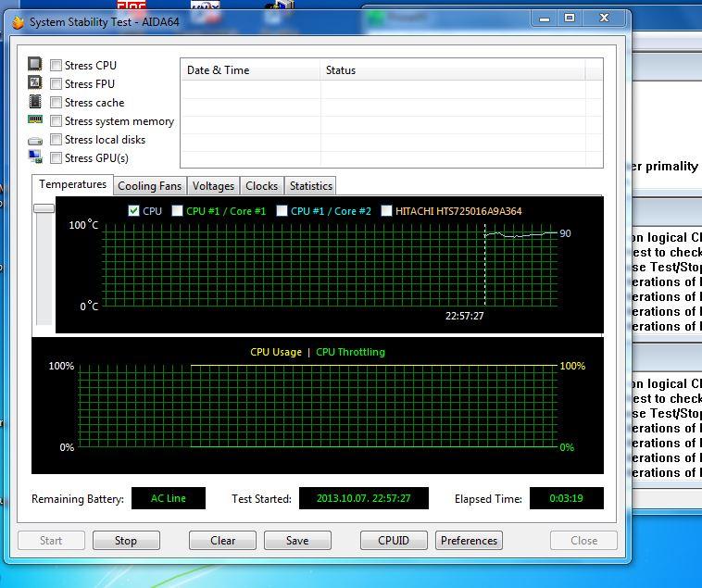Image resolution: width=702 pixels, height=588 pixels.
Task: Click the Clear button
Action: pyautogui.click(x=222, y=541)
